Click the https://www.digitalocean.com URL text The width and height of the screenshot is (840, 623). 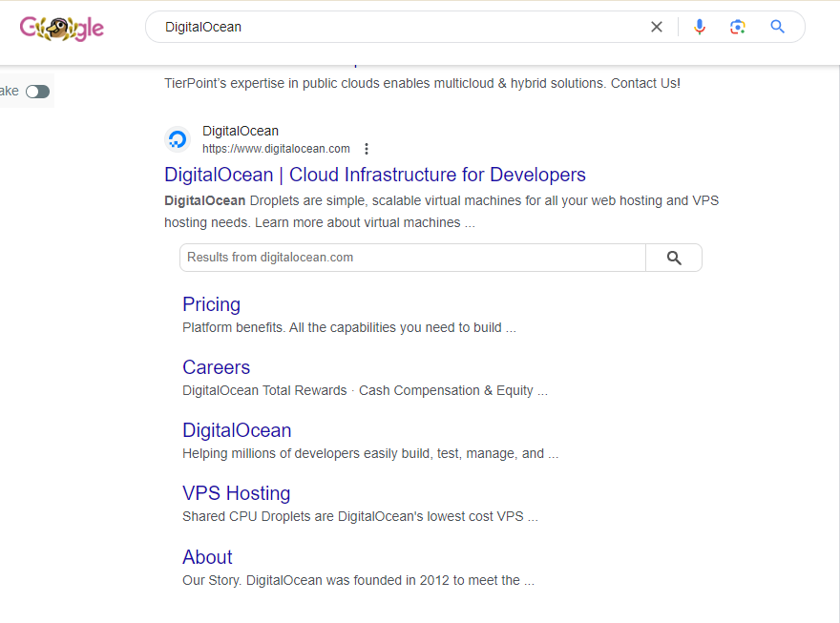276,149
